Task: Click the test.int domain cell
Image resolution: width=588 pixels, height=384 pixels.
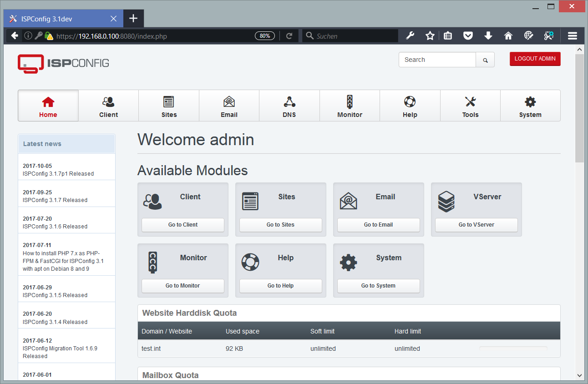Action: tap(151, 349)
